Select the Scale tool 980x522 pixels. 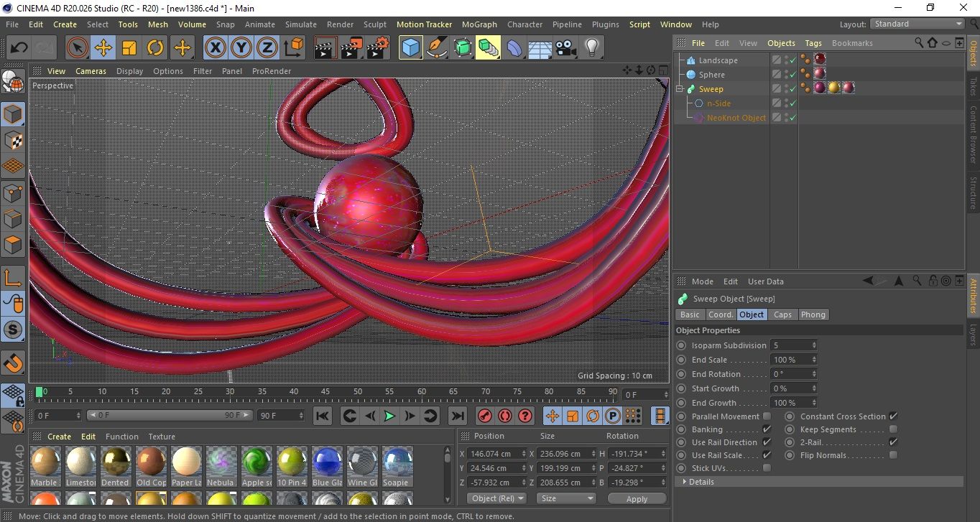point(129,48)
